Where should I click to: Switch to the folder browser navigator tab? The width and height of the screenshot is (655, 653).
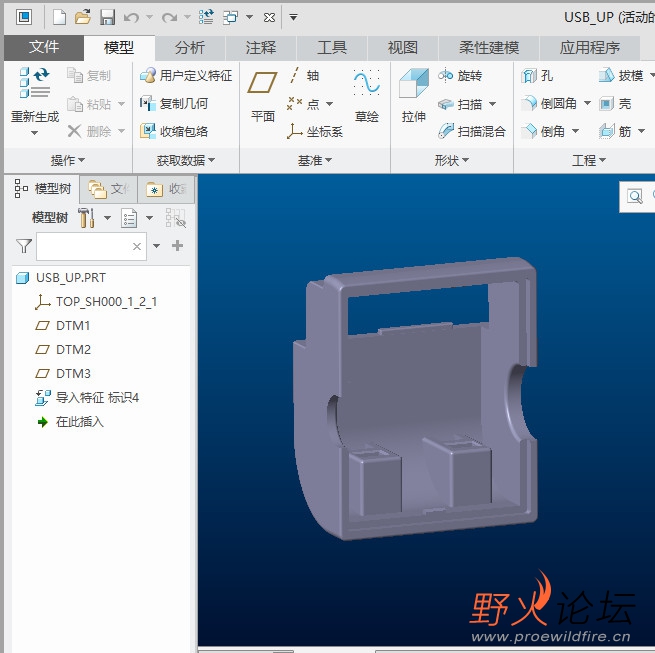click(x=109, y=189)
